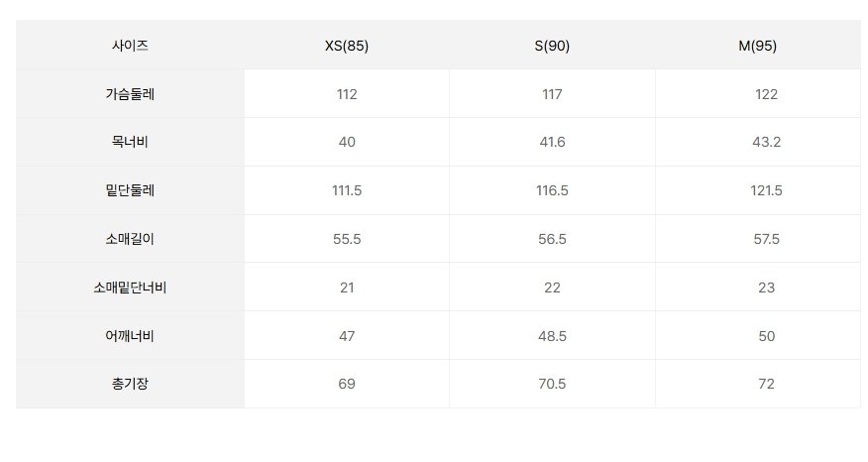This screenshot has height=462, width=868.
Task: Click the sleeve hem value 22
Action: [x=552, y=288]
